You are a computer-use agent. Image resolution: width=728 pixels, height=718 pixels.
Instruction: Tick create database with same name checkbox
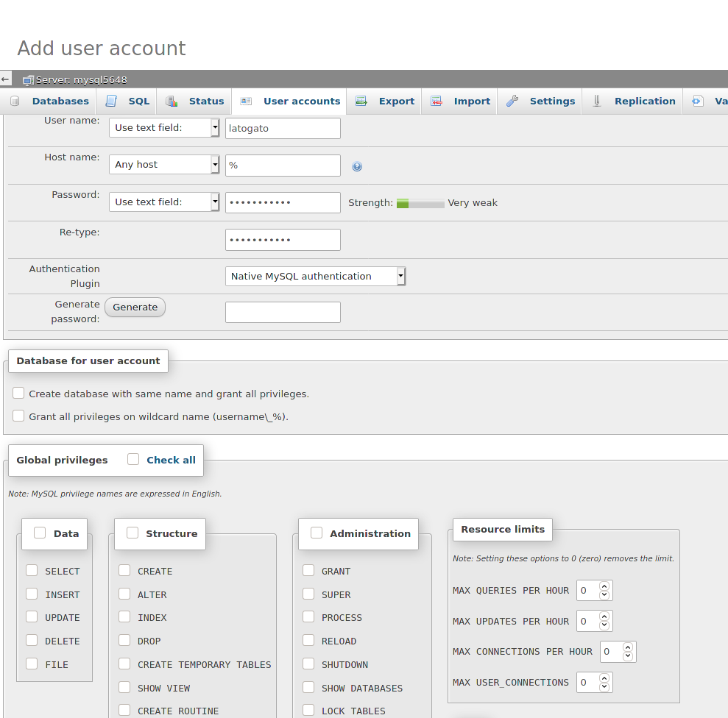(18, 393)
